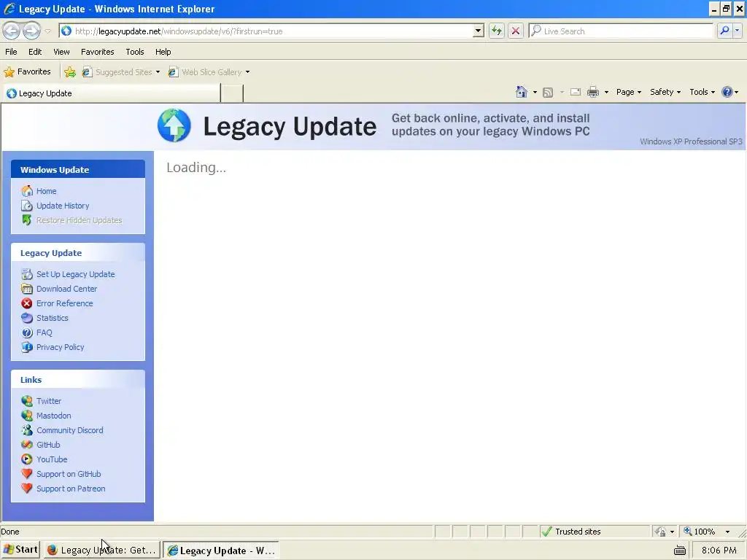
Task: Open the Support on GitHub link
Action: (x=69, y=474)
